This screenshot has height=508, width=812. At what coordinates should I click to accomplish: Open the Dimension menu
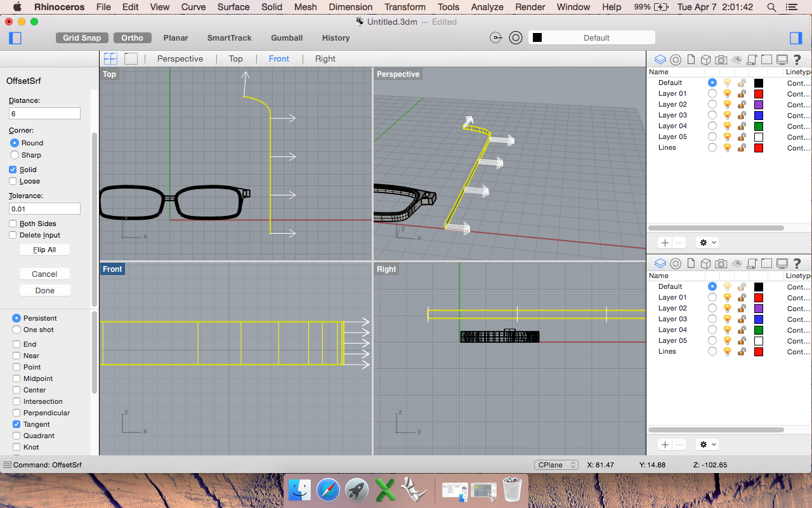(x=351, y=7)
